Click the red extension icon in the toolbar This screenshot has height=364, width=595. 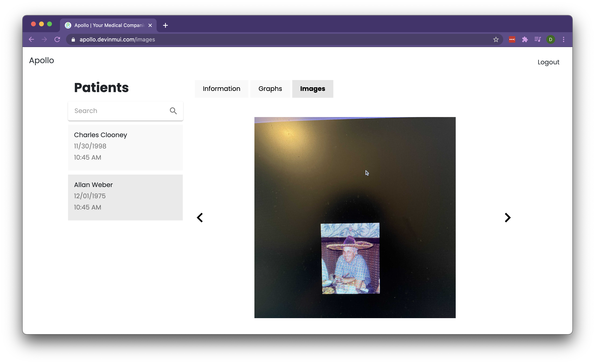(512, 40)
